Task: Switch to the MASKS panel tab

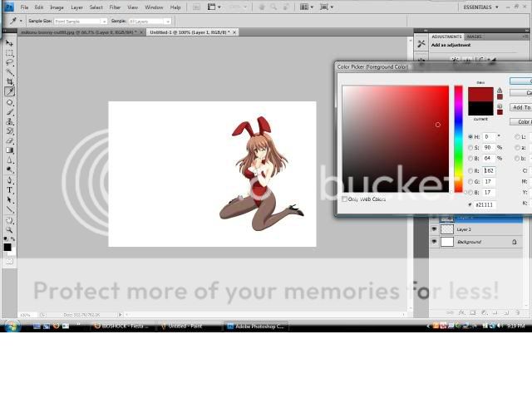Action: [474, 37]
